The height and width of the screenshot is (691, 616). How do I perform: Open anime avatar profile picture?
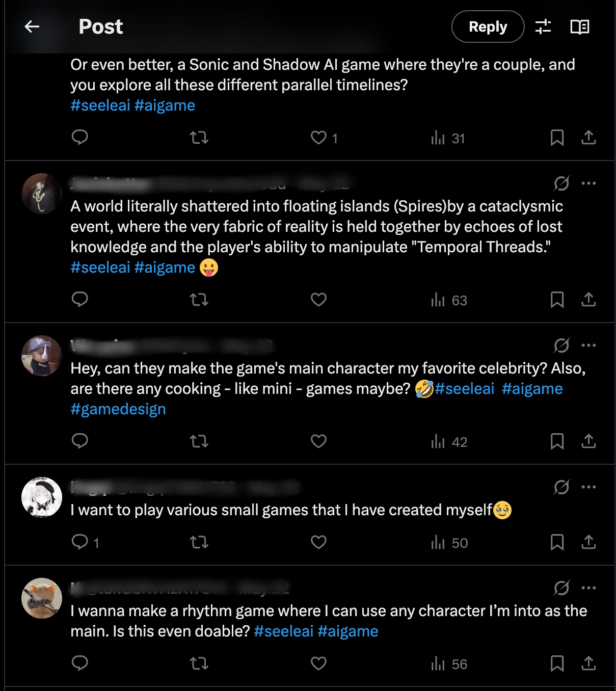coord(42,497)
